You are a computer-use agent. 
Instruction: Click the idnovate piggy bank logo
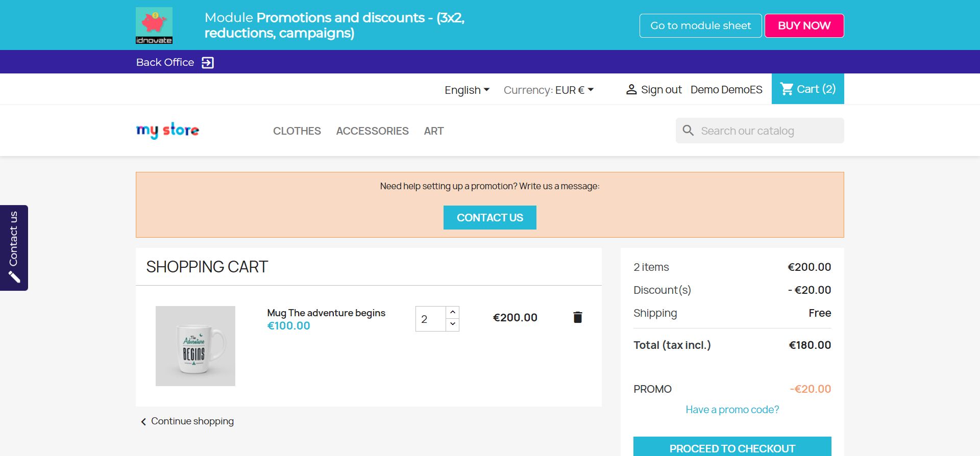[154, 26]
